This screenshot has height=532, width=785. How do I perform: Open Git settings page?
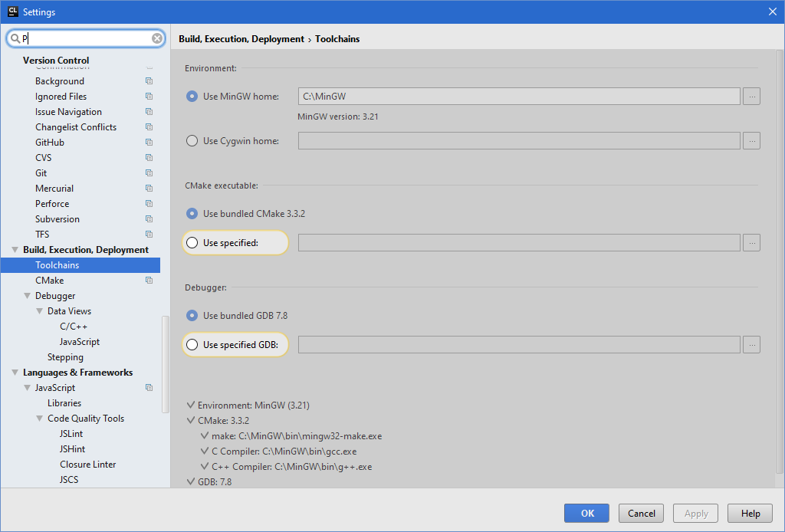41,172
